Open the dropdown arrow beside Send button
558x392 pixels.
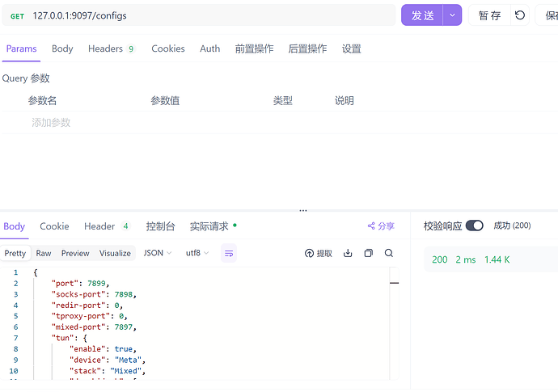[x=452, y=15]
